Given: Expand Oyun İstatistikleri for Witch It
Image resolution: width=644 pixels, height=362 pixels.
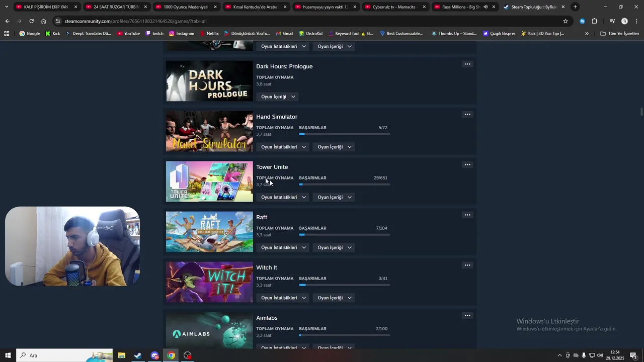Looking at the screenshot, I should click(284, 298).
